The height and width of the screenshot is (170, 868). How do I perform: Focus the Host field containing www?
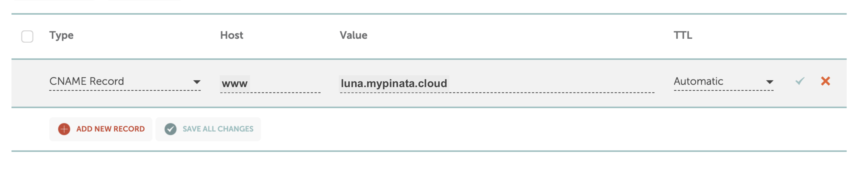coord(270,84)
